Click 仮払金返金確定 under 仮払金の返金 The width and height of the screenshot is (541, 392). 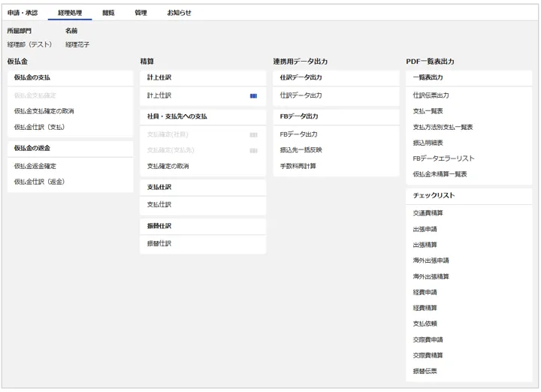coord(35,166)
